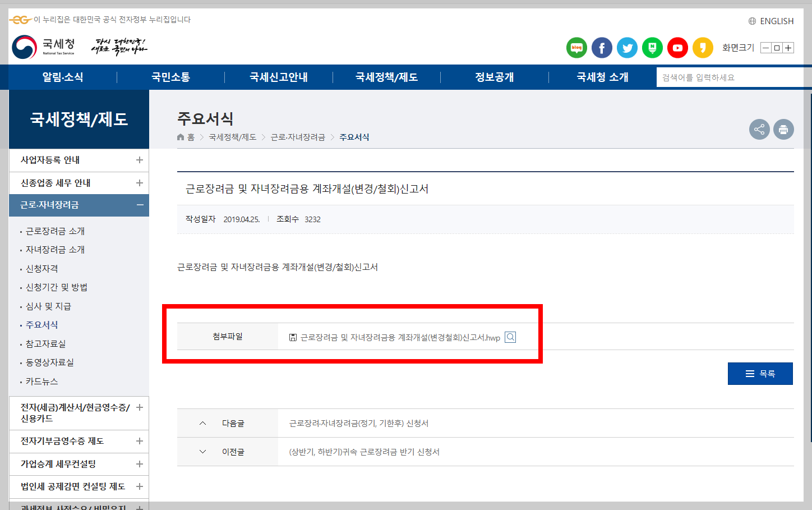Preview the attachment via magnifier icon
The width and height of the screenshot is (812, 510).
pos(510,337)
